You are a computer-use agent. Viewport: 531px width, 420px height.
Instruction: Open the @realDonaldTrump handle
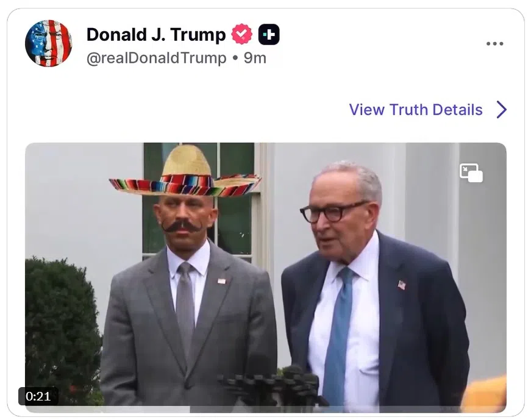(x=156, y=59)
